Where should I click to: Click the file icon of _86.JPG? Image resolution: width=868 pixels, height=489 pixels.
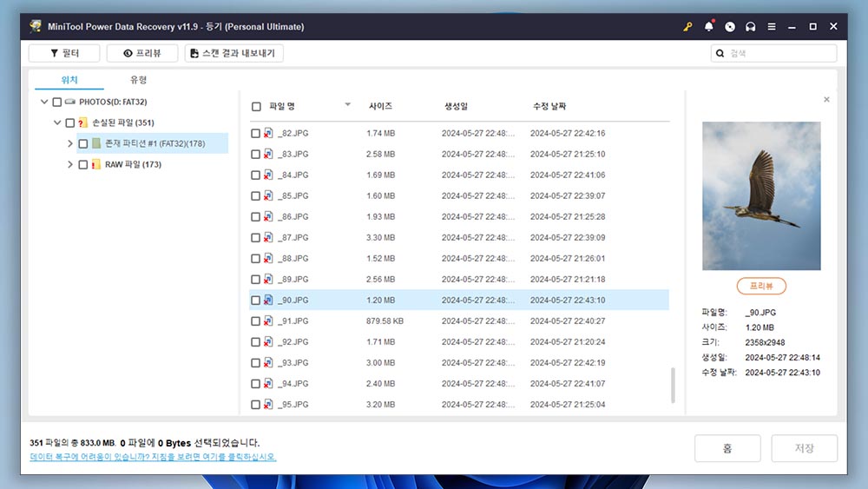pyautogui.click(x=268, y=216)
